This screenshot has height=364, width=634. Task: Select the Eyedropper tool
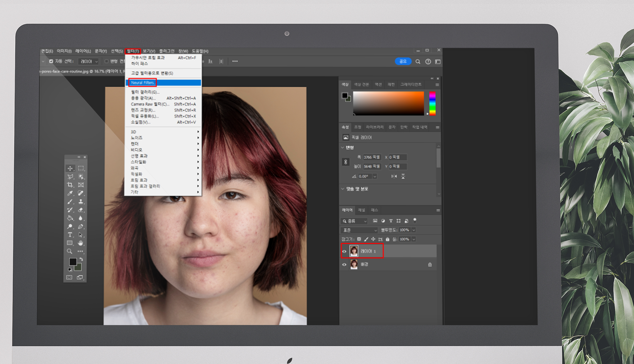[x=70, y=193]
